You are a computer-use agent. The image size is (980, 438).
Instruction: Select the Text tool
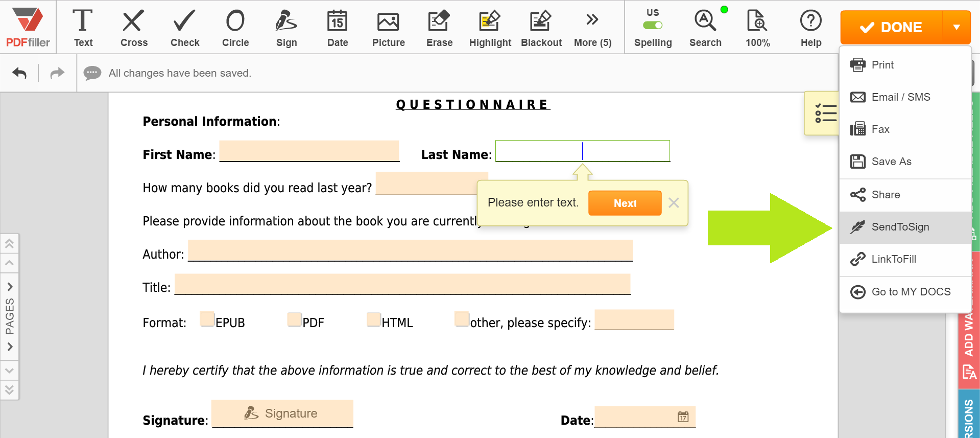click(83, 28)
